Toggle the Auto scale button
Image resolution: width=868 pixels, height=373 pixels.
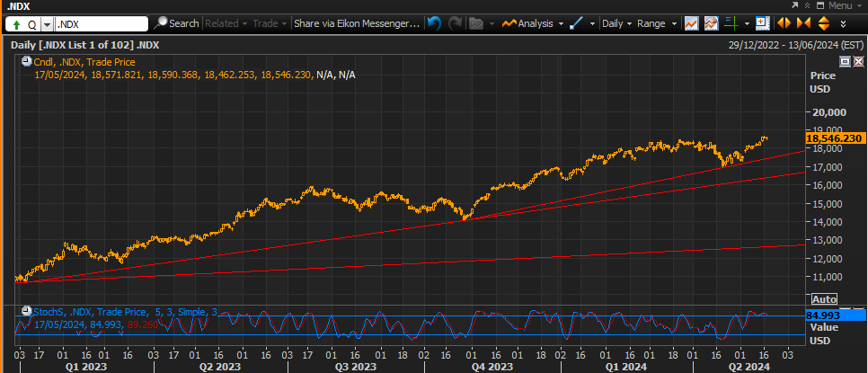pos(824,299)
